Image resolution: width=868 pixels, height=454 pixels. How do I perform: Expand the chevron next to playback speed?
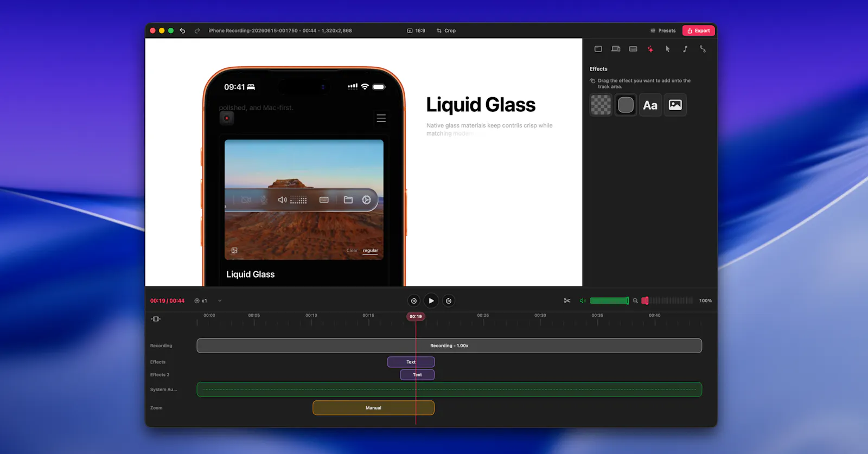click(x=220, y=300)
